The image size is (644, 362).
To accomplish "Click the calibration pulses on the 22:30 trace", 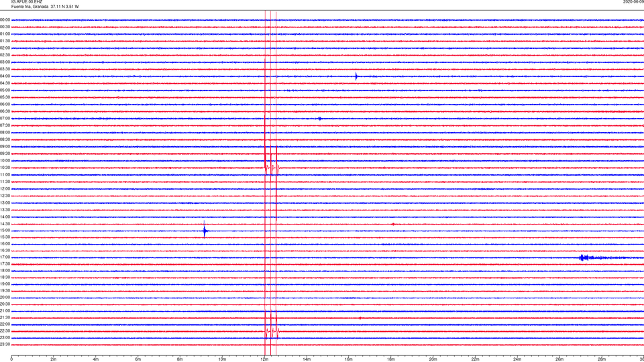I will pos(272,331).
